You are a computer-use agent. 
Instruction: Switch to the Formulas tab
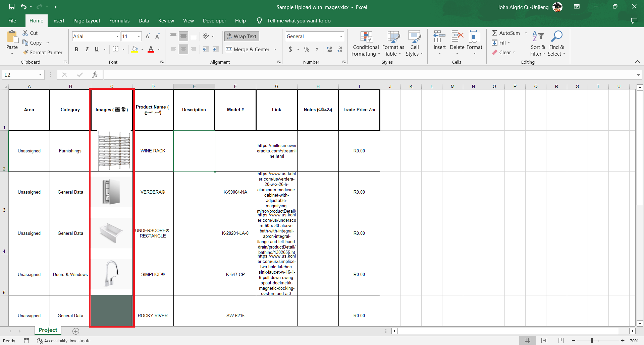click(119, 20)
